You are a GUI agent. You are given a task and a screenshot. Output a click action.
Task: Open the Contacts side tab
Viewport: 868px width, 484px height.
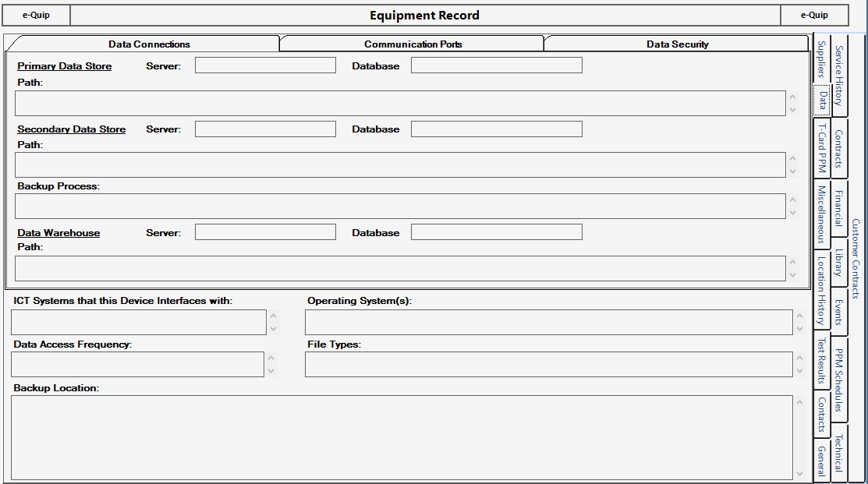pos(822,415)
